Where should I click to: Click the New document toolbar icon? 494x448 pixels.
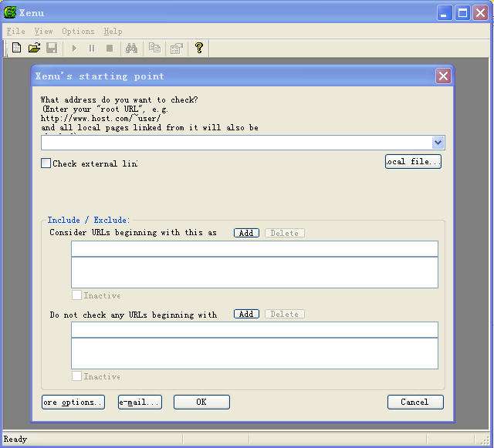click(x=16, y=48)
